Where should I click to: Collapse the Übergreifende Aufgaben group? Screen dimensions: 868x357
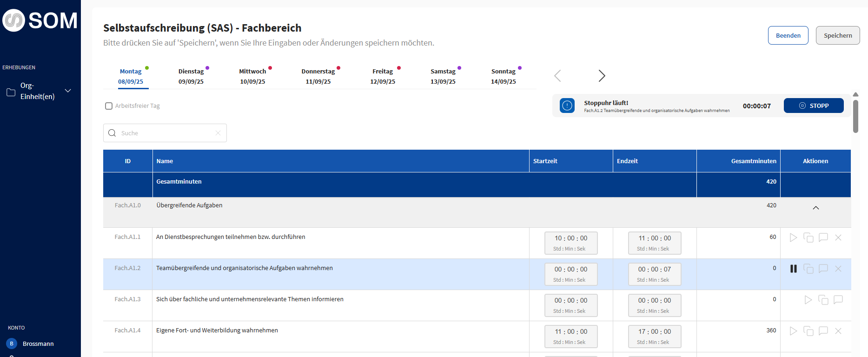(x=815, y=208)
